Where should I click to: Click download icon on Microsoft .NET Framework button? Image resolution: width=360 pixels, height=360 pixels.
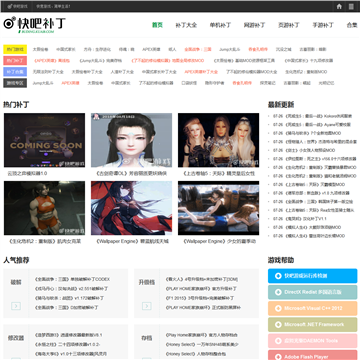pyautogui.click(x=278, y=324)
